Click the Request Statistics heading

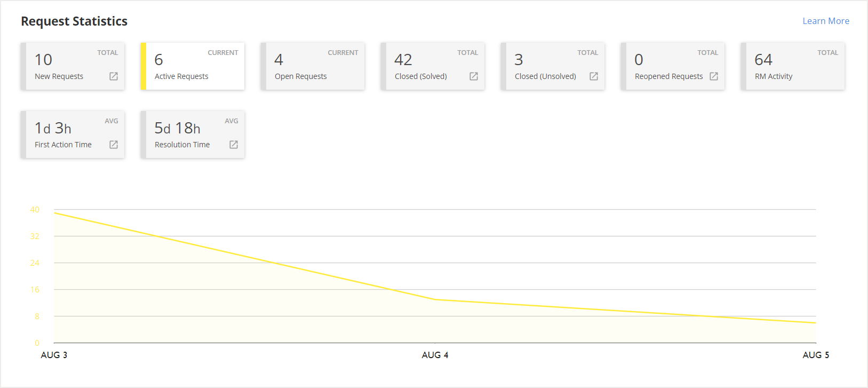tap(74, 21)
